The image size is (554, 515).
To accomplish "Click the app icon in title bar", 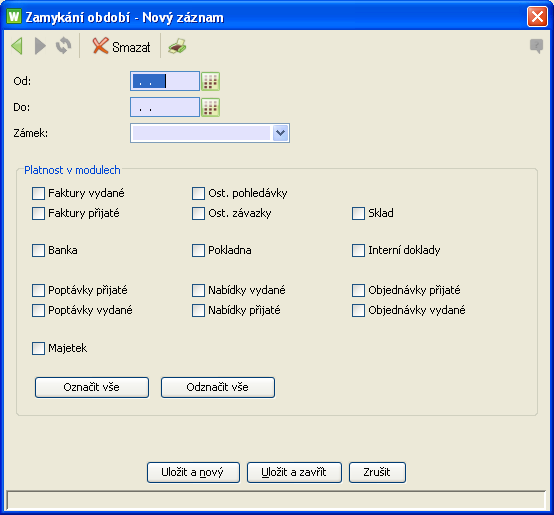I will [x=14, y=16].
